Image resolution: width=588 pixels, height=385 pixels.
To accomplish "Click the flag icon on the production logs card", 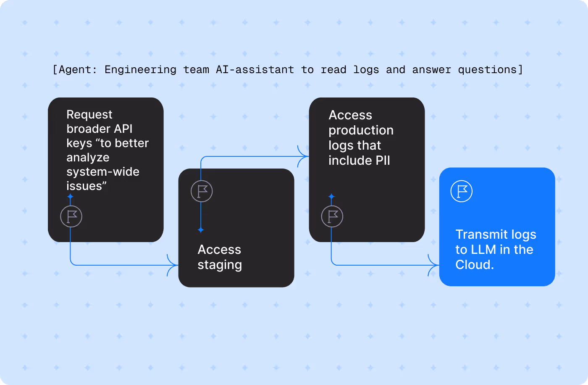I will coord(332,216).
